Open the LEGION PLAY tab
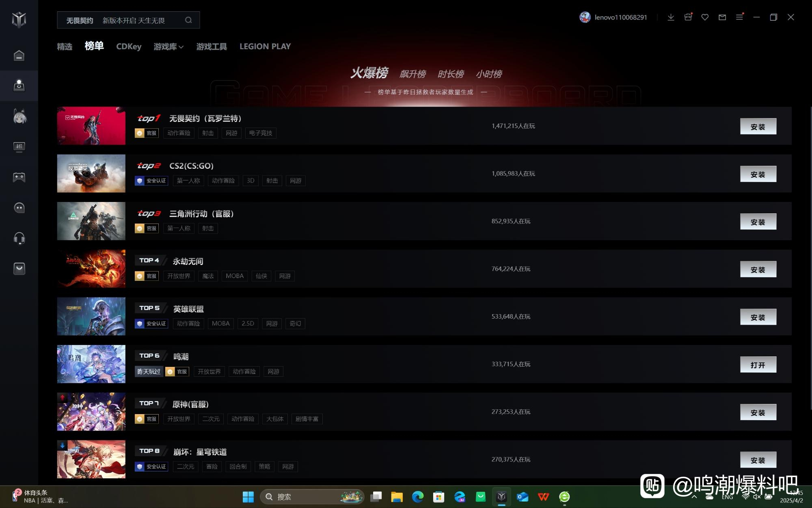 click(265, 47)
